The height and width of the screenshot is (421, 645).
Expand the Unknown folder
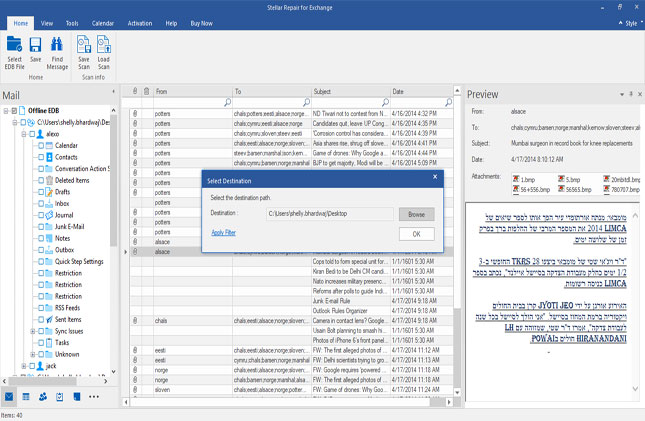32,354
